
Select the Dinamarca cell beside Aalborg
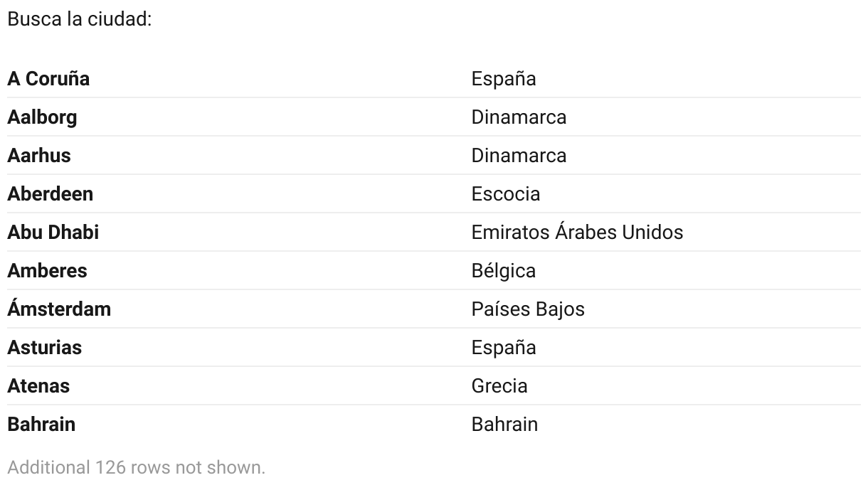coord(519,117)
